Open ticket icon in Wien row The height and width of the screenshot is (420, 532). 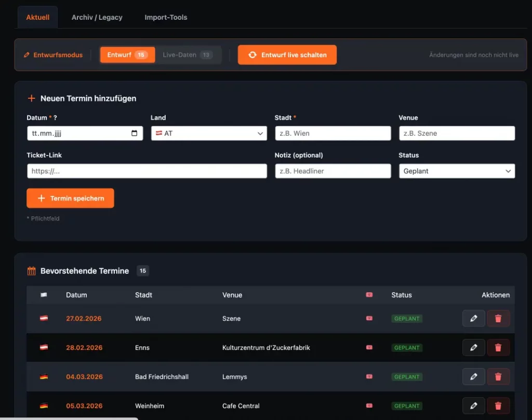[x=369, y=319]
